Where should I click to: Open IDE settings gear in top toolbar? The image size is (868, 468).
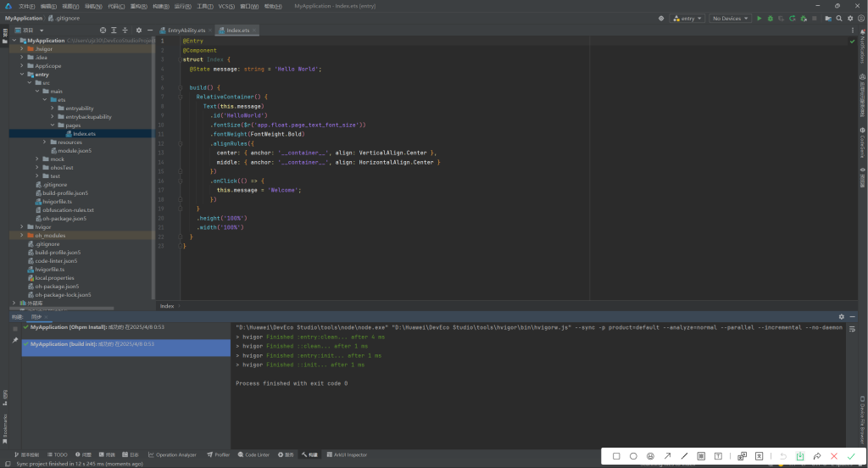(x=849, y=18)
